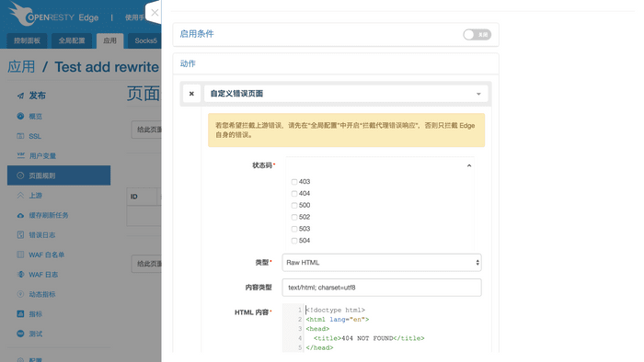Screen dimensions: 644x362
Task: Check the 503 status code
Action: point(294,229)
